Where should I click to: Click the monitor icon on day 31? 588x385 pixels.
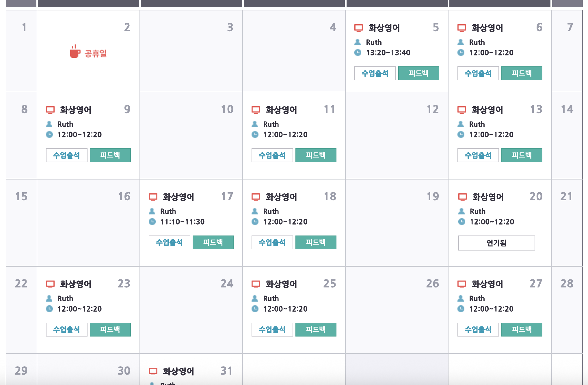click(x=153, y=371)
